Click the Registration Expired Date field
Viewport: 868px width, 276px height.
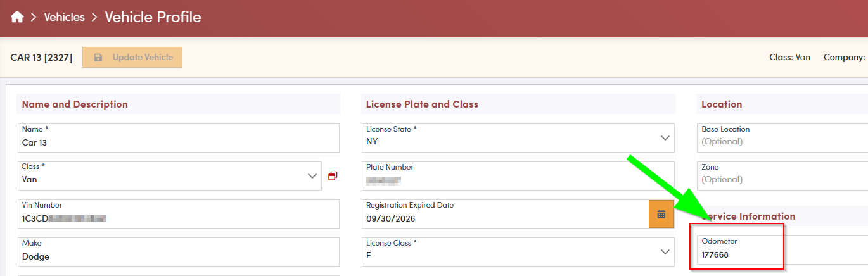tap(504, 215)
